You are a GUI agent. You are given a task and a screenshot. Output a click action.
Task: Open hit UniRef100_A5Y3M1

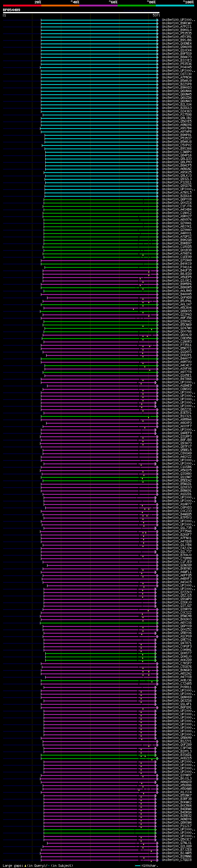[176, 37]
